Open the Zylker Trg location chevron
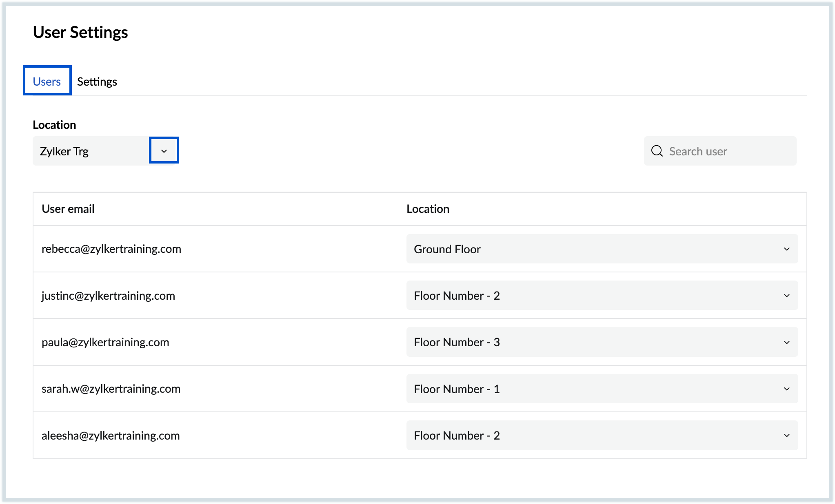835x504 pixels. click(164, 151)
